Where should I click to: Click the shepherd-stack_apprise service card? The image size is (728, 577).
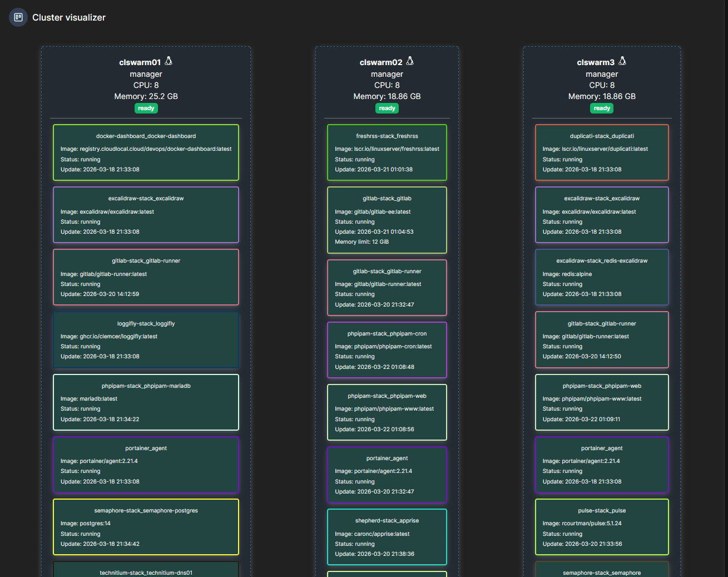(x=387, y=537)
